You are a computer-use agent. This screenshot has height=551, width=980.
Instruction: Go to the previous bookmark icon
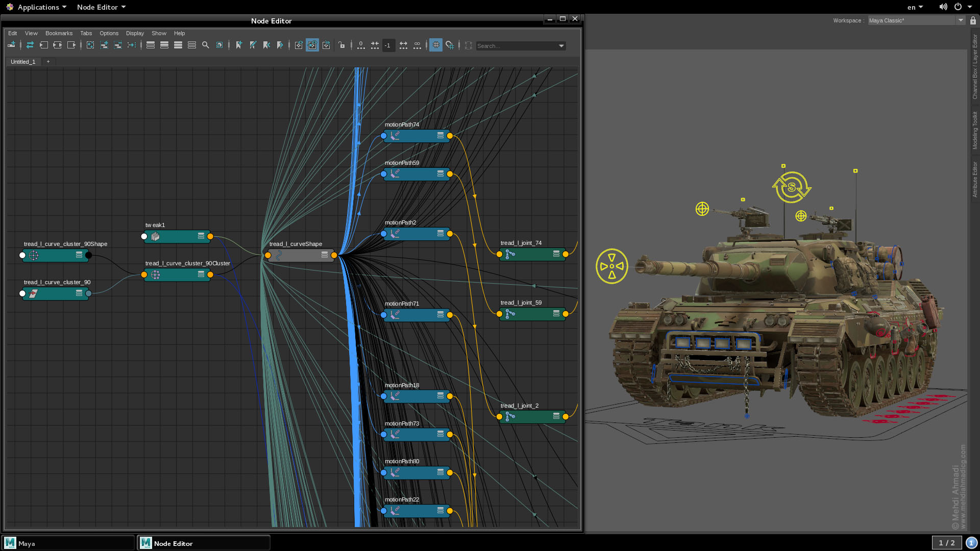pyautogui.click(x=266, y=45)
